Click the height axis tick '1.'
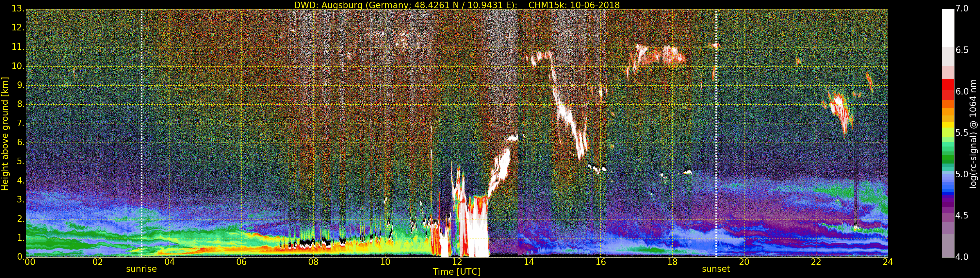Screen dimensions: 980x278 pyautogui.click(x=20, y=238)
